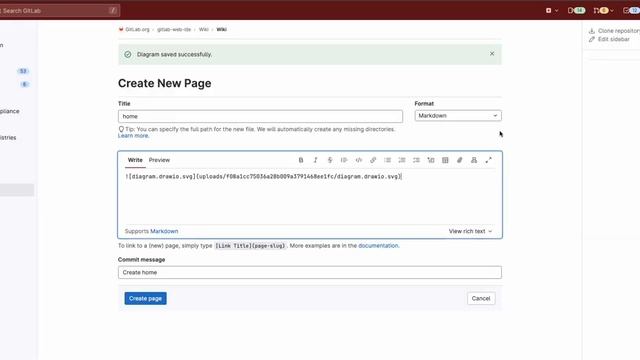This screenshot has width=640, height=360.
Task: Click the Create page button
Action: [145, 298]
